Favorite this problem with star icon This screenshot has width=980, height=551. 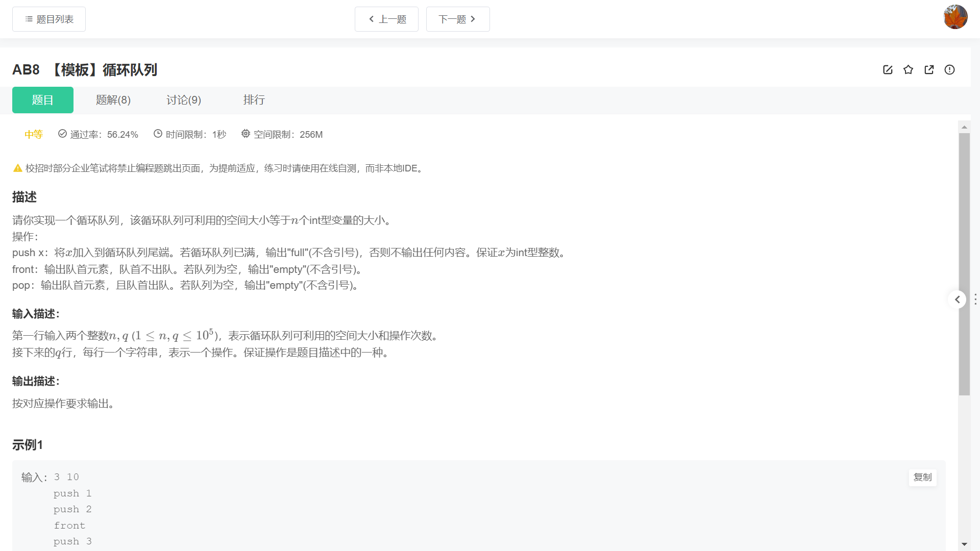(908, 70)
